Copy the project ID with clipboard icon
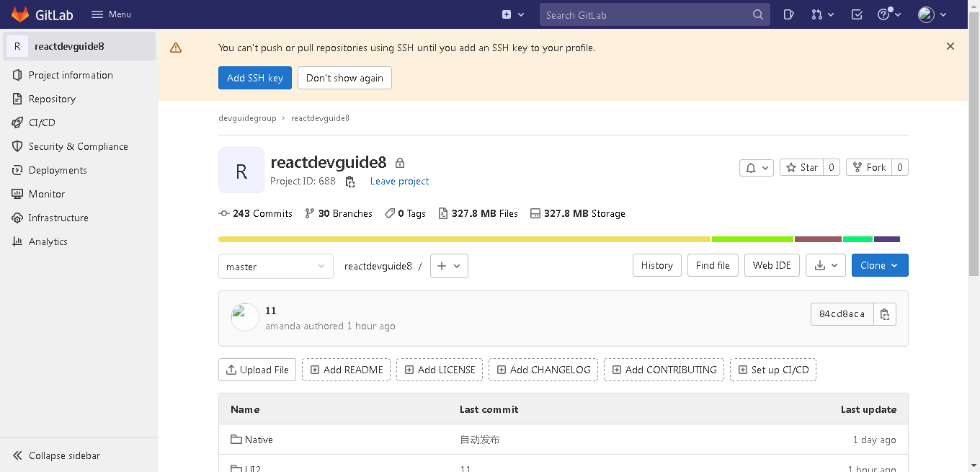The width and height of the screenshot is (980, 472). [x=350, y=182]
